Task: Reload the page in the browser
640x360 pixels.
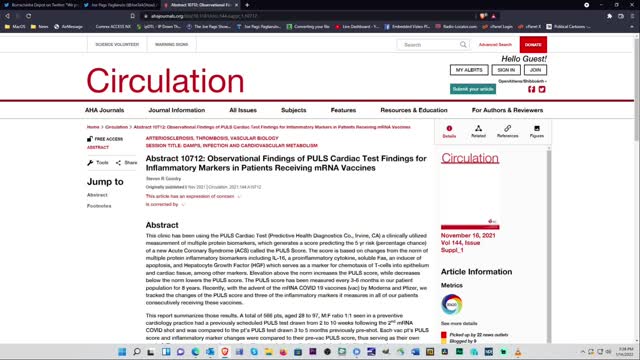Action: tap(29, 16)
